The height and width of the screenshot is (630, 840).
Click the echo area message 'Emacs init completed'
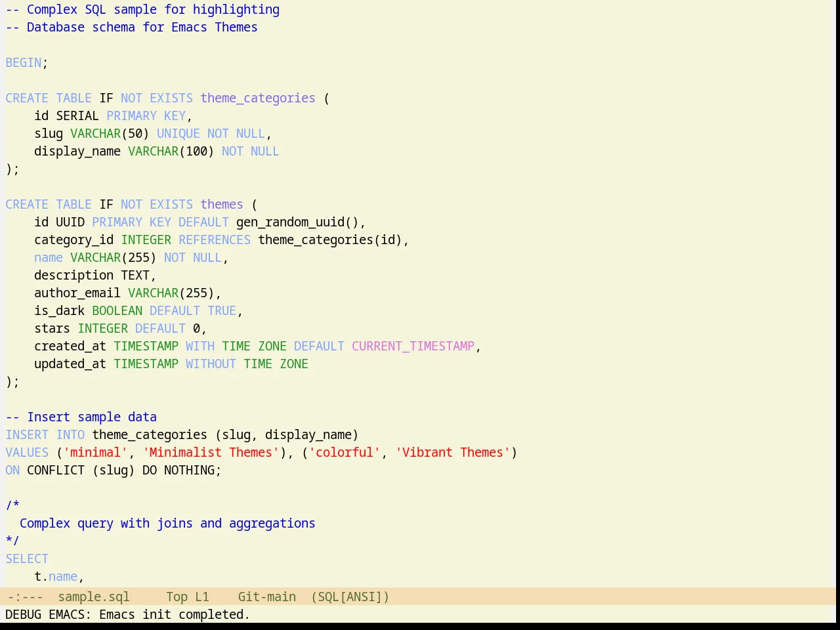coord(174,614)
